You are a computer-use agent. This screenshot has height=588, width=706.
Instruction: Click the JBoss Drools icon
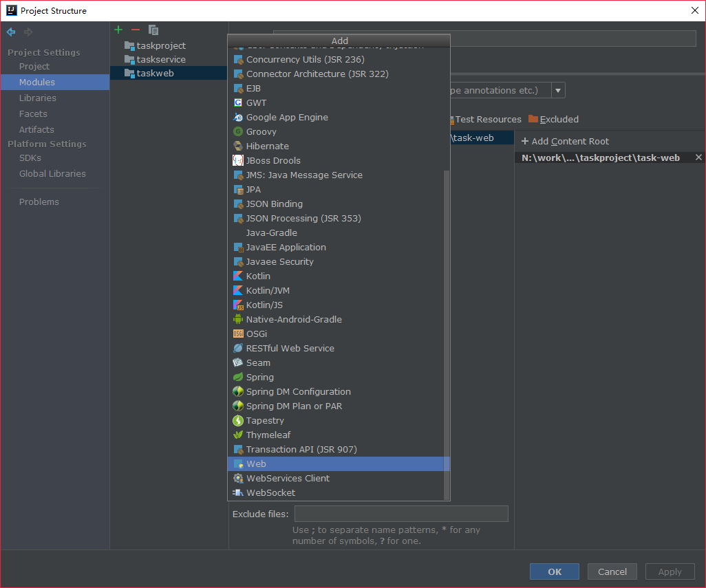tap(238, 160)
